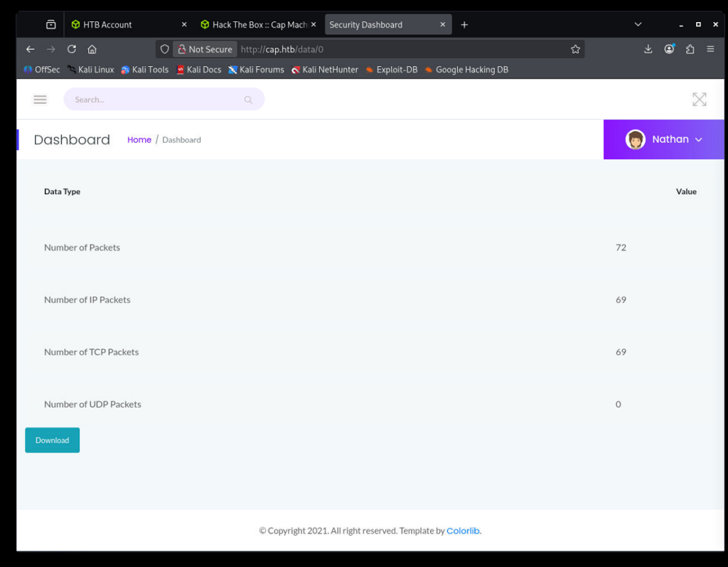Click the search magnifier icon
The height and width of the screenshot is (567, 728).
pyautogui.click(x=248, y=100)
